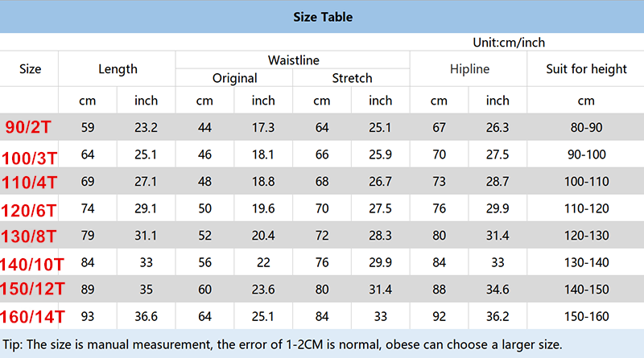This screenshot has width=644, height=358.
Task: Click the Length column header
Action: click(118, 69)
